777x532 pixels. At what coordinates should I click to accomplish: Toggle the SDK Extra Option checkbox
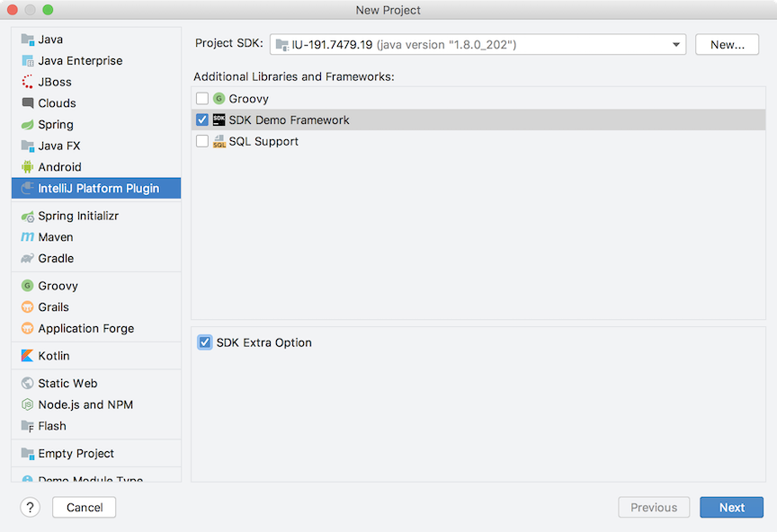click(205, 342)
